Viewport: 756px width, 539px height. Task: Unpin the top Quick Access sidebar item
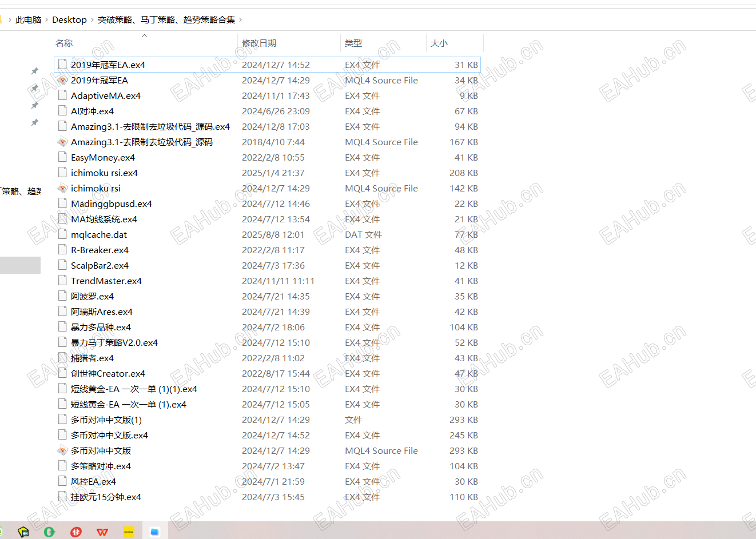(34, 71)
